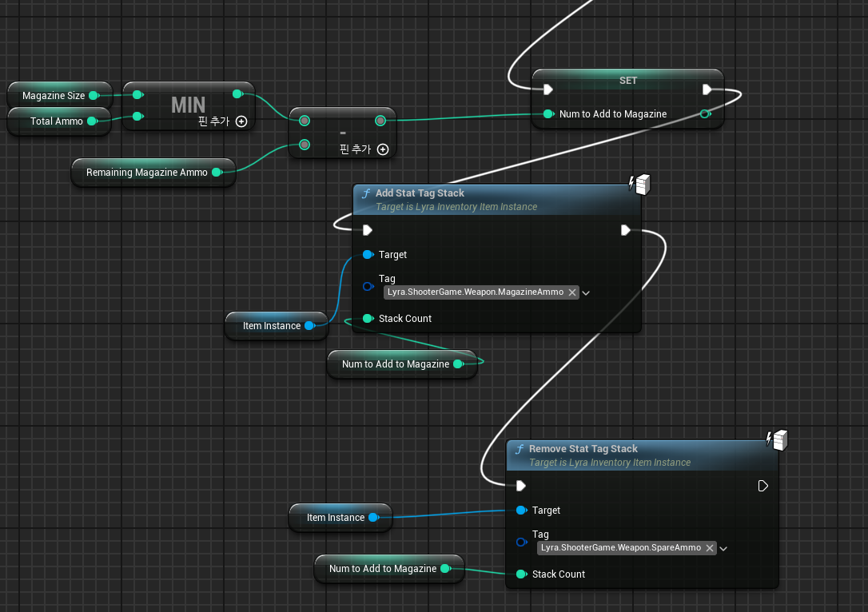Click the add pin plus icon on subtract node
Image resolution: width=868 pixels, height=612 pixels.
click(383, 149)
